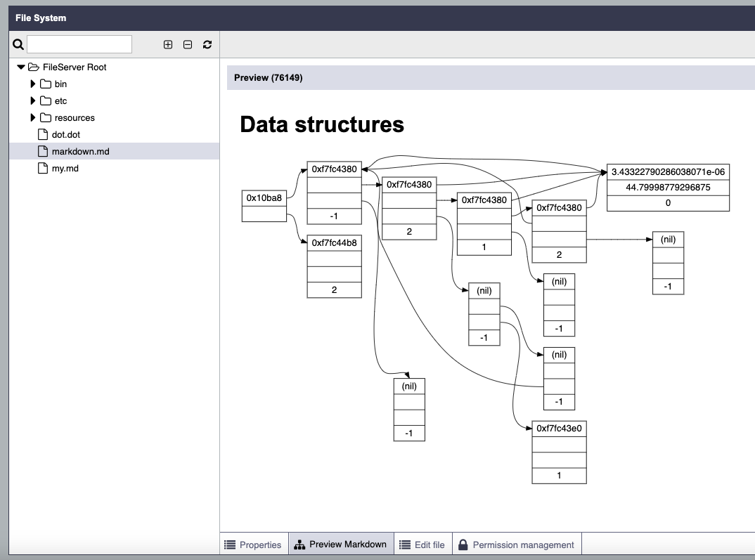The height and width of the screenshot is (560, 755).
Task: Select the etc folder icon
Action: coord(46,100)
